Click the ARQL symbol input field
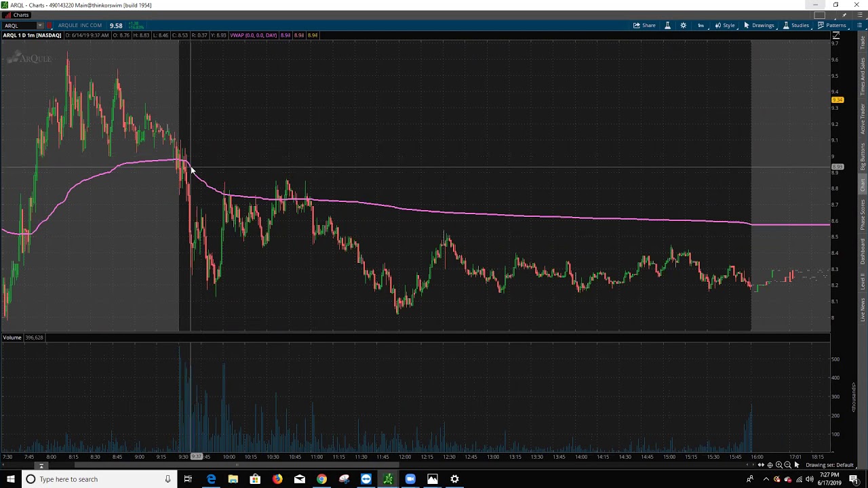Screen dimensions: 868x488 (20, 26)
